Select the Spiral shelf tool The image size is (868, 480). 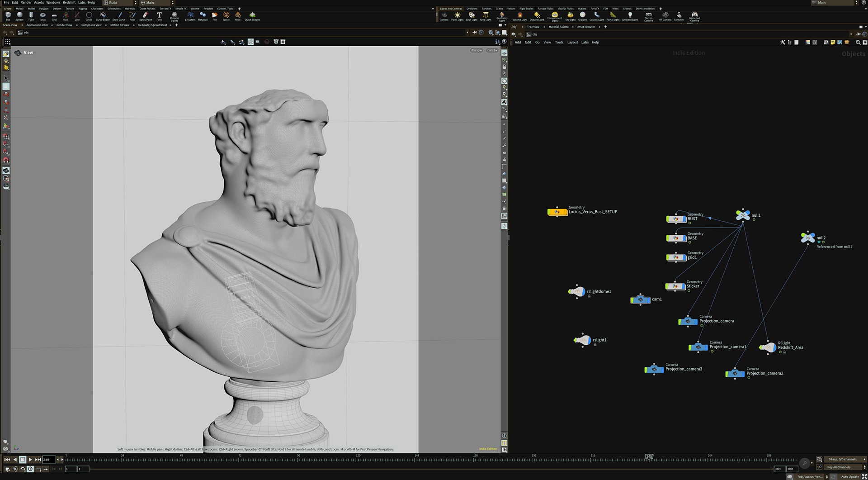[226, 16]
